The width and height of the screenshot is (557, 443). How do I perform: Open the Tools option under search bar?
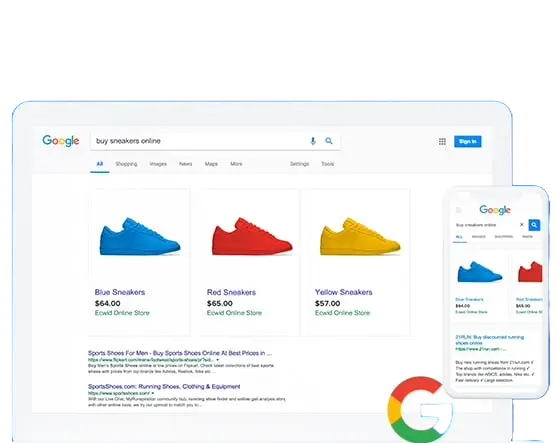[x=328, y=164]
